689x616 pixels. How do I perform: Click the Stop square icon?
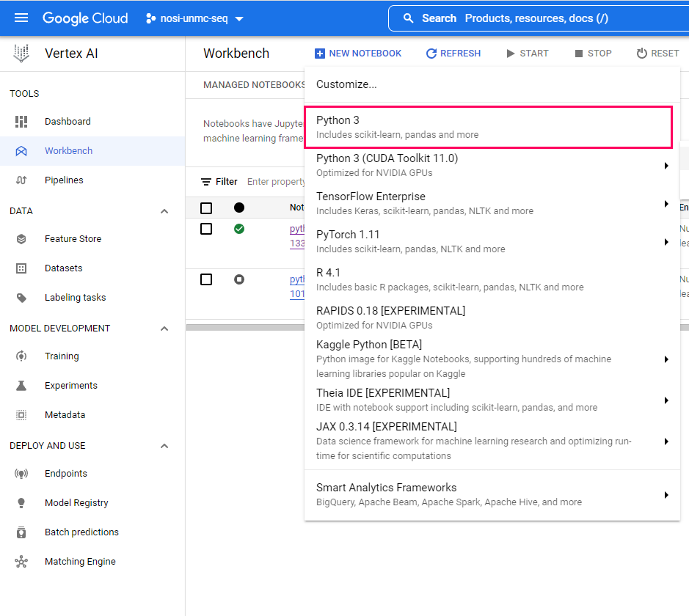coord(579,54)
